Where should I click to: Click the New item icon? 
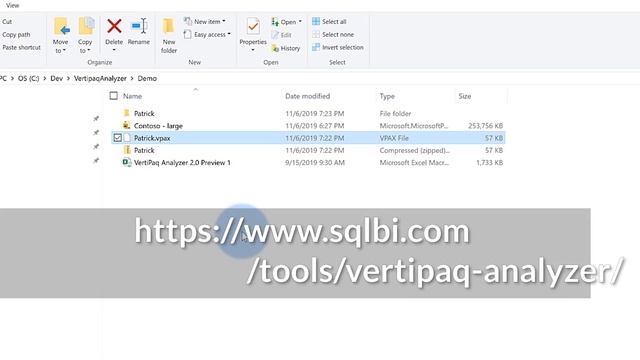[188, 21]
